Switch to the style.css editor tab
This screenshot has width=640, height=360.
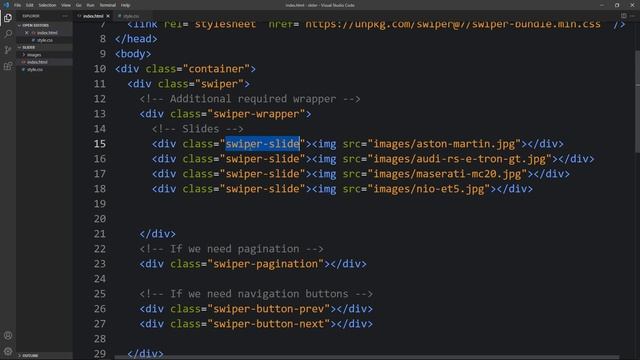pyautogui.click(x=131, y=16)
